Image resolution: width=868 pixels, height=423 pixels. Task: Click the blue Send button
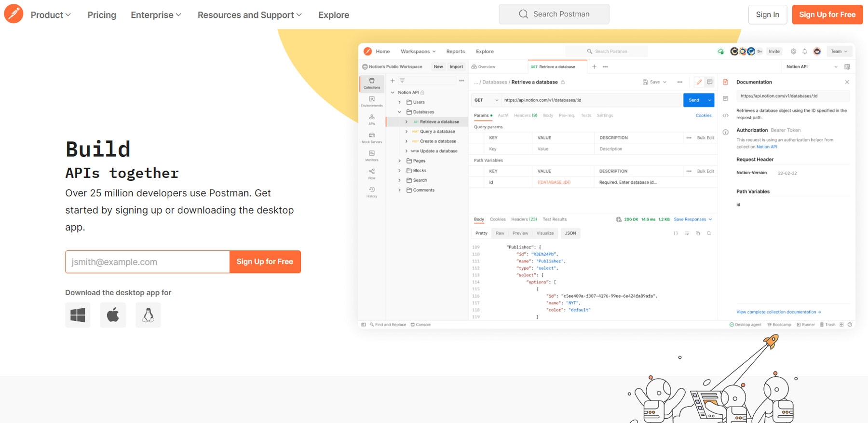point(694,100)
